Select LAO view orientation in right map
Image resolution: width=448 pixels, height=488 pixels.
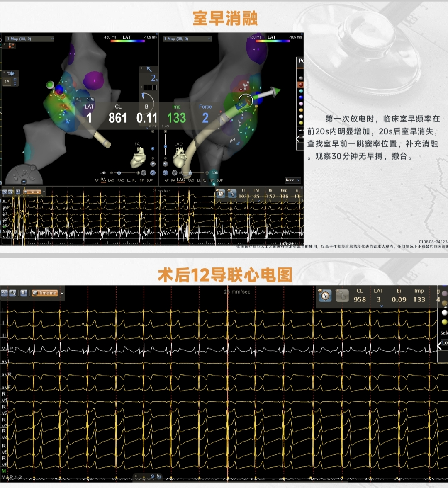pyautogui.click(x=181, y=180)
